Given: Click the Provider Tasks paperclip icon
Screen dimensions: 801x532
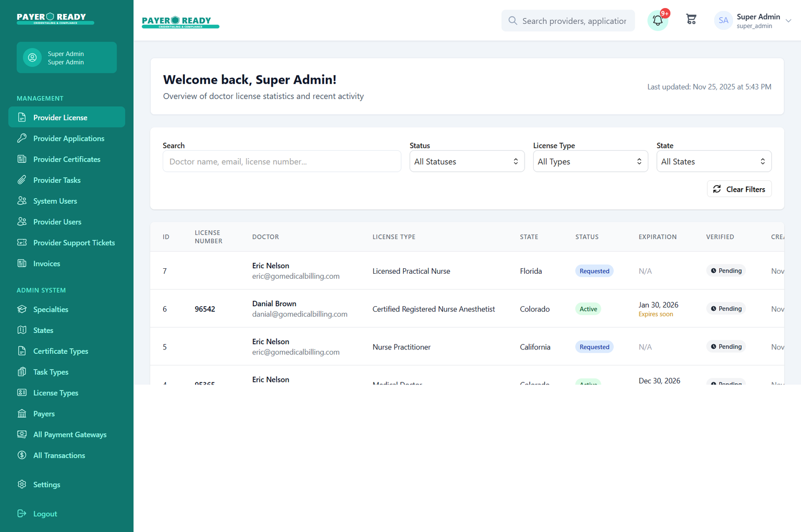Looking at the screenshot, I should click(22, 180).
